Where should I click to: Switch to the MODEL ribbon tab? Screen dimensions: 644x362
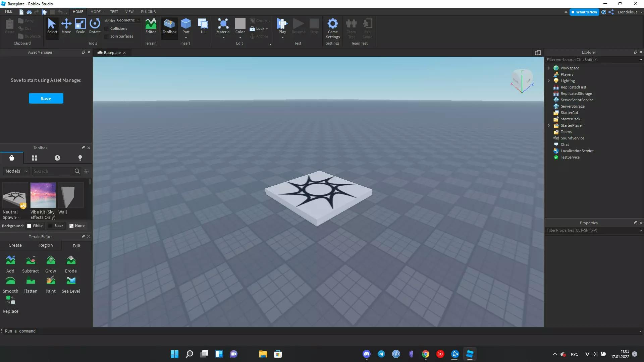(x=96, y=11)
